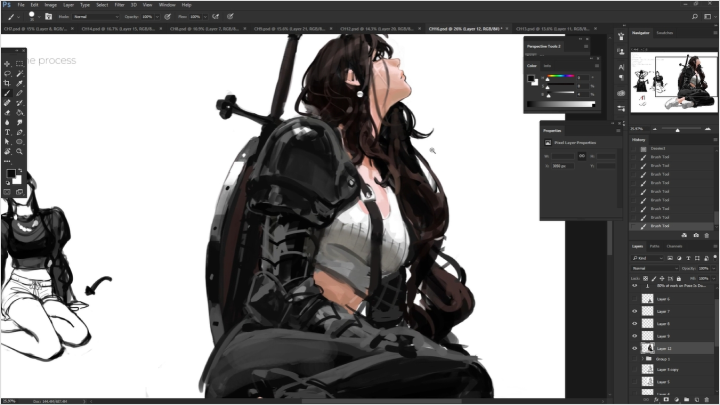720x405 pixels.
Task: Click the delete layer trash icon
Action: click(x=706, y=400)
